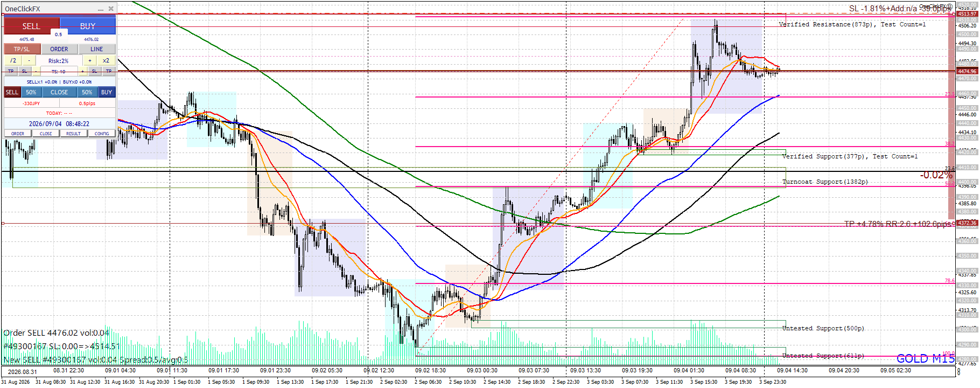Open the CLOSE tab at the panel bottom
Screen dimensions: 980x388
[46, 134]
